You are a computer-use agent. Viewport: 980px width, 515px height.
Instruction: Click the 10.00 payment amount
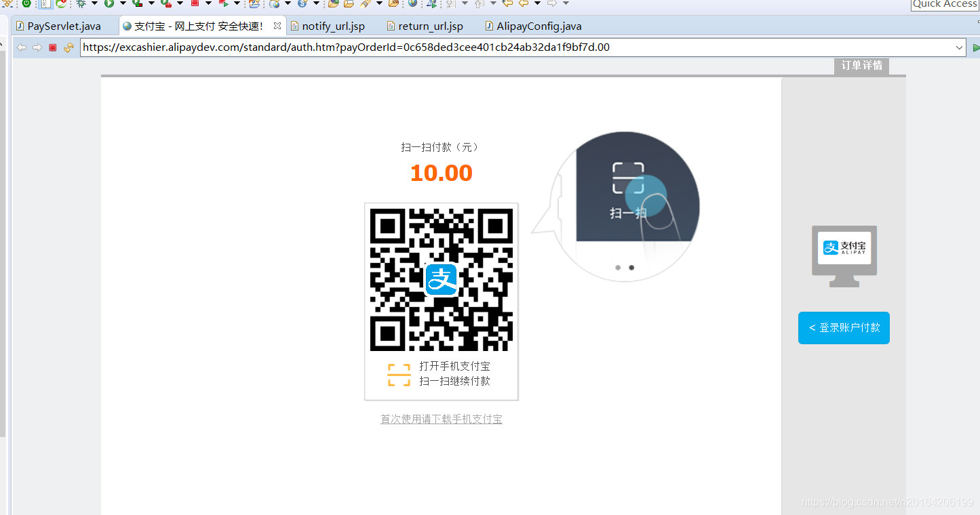coord(442,173)
